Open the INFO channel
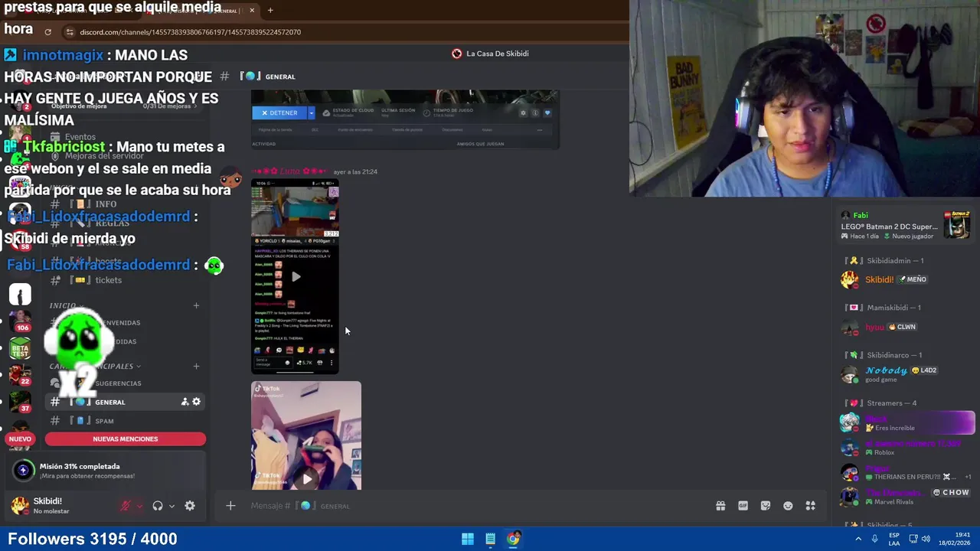 coord(126,204)
